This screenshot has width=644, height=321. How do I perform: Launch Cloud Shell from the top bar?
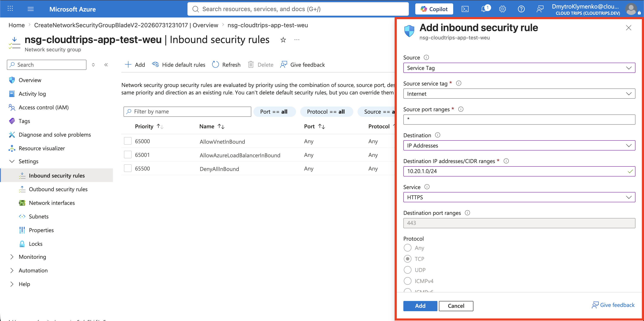[x=465, y=9]
